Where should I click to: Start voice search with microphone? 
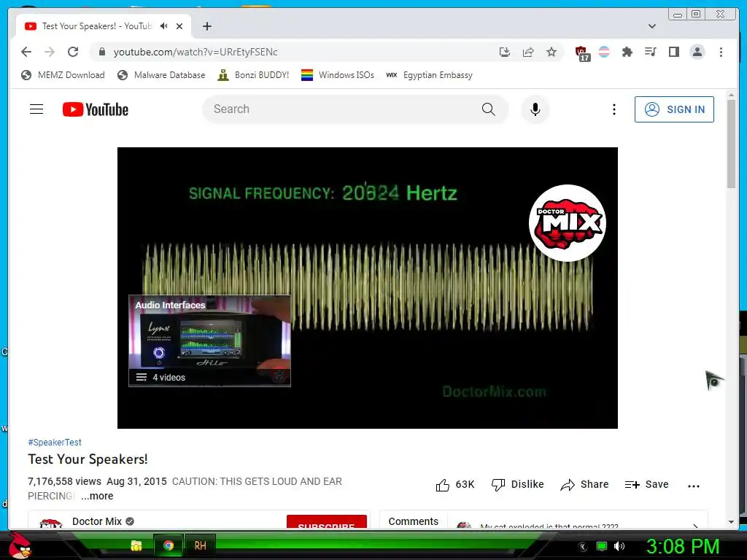tap(535, 109)
